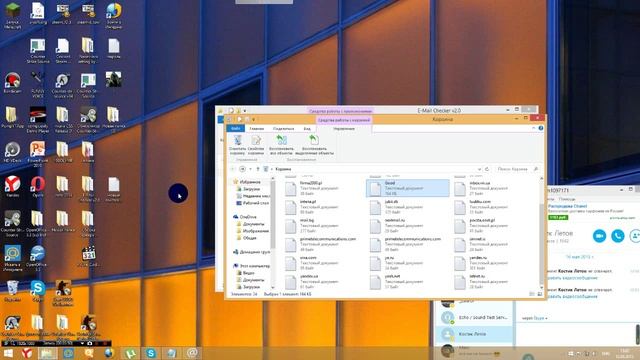Open the blue Файл tab in Explorer
The image size is (640, 360).
pos(236,129)
